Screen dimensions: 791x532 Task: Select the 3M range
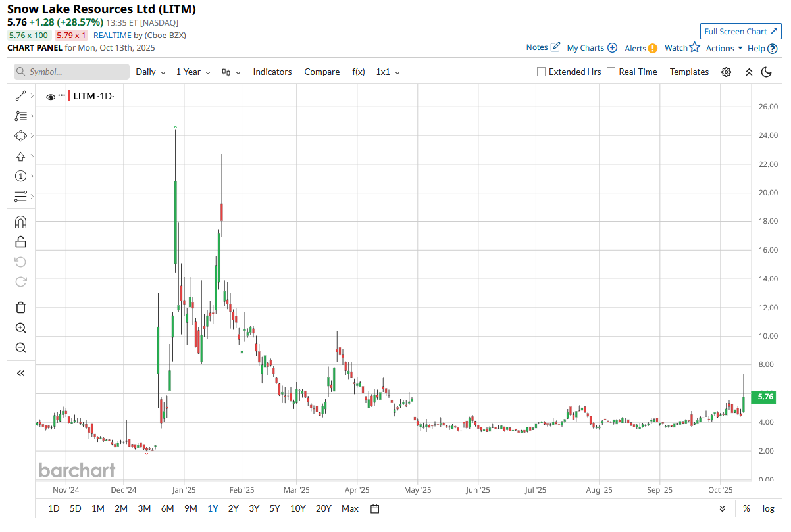pyautogui.click(x=144, y=508)
